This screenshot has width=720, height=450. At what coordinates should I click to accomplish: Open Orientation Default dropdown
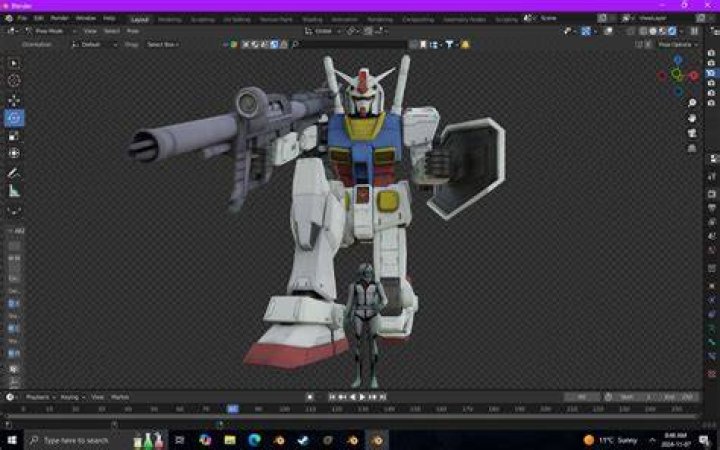94,45
